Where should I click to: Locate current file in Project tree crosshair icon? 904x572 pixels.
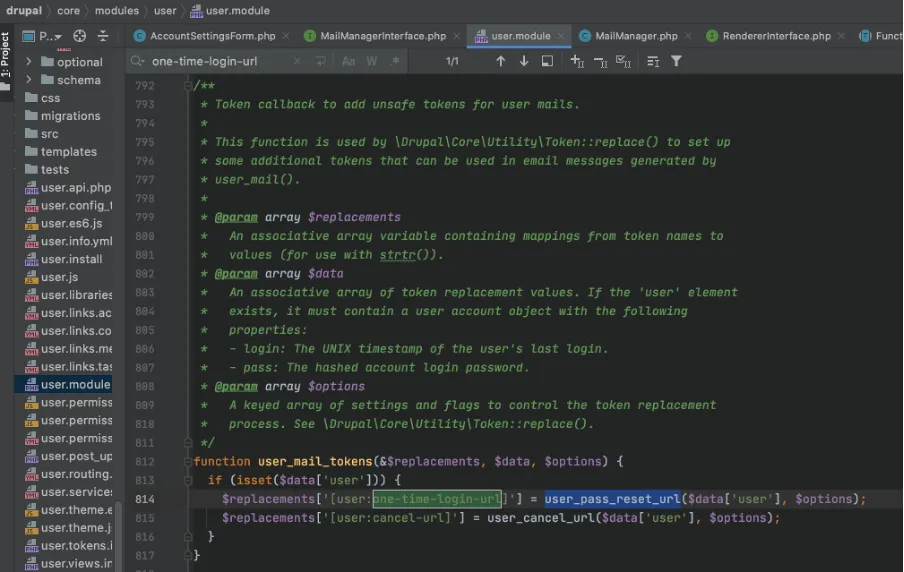(x=80, y=36)
